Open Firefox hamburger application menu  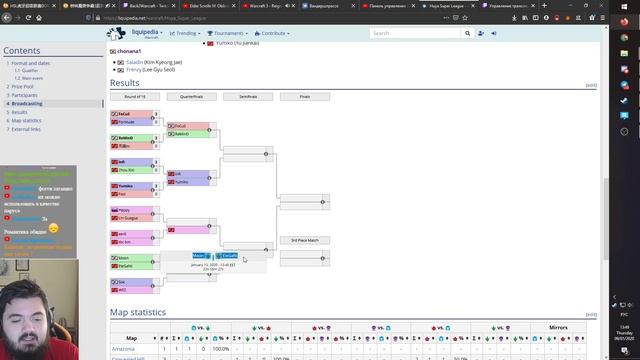[603, 18]
